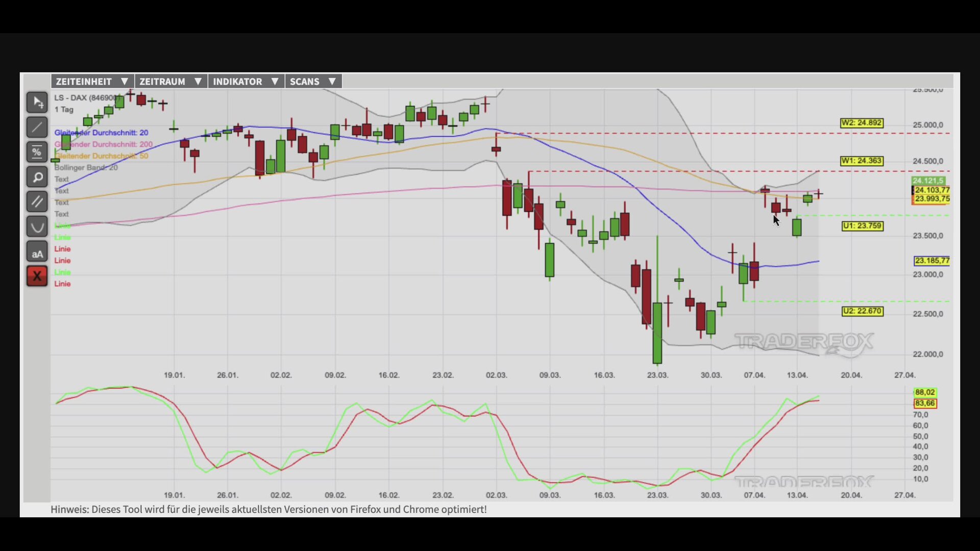980x551 pixels.
Task: Expand the ZEITRAUM dropdown arrow
Action: coord(198,82)
